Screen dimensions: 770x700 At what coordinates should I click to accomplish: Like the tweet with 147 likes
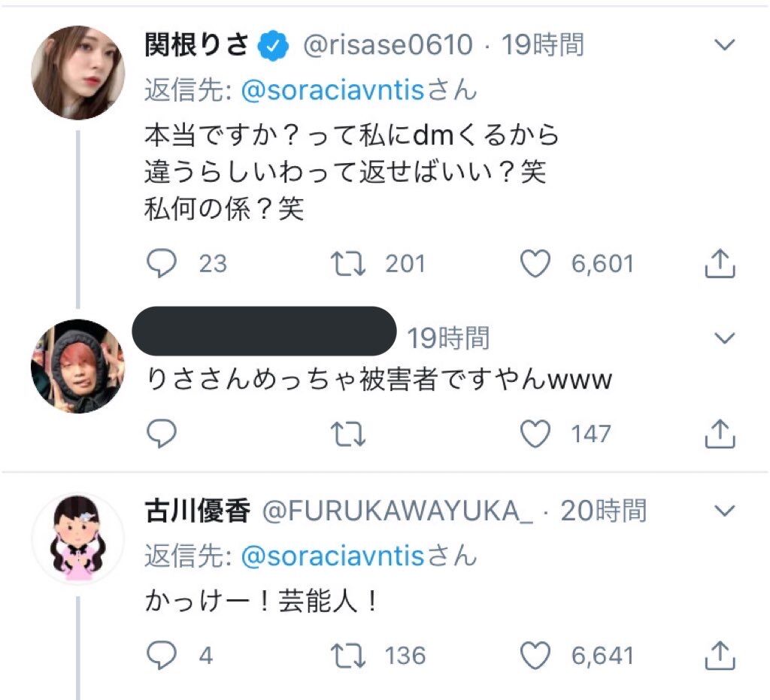[535, 433]
